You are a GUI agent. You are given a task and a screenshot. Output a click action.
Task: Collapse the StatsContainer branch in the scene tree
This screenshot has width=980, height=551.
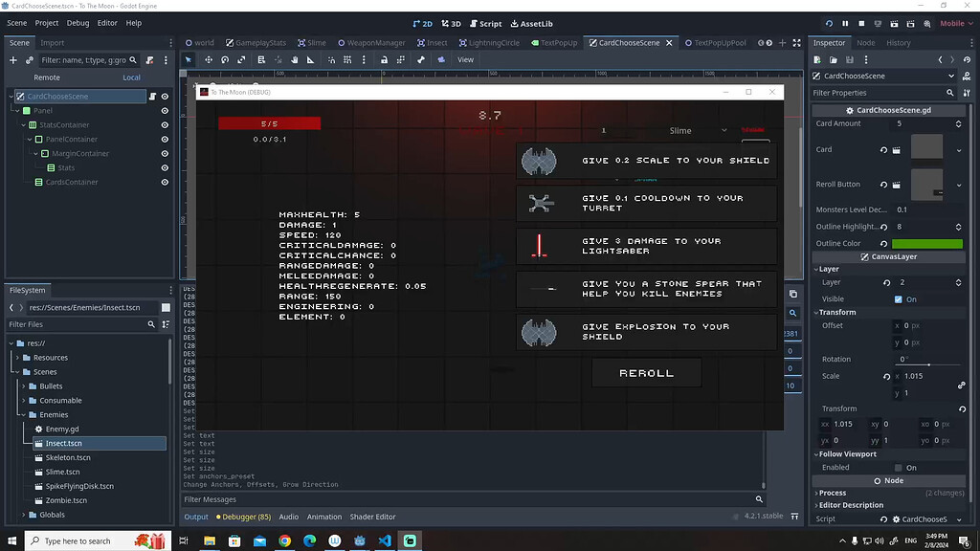pos(23,124)
